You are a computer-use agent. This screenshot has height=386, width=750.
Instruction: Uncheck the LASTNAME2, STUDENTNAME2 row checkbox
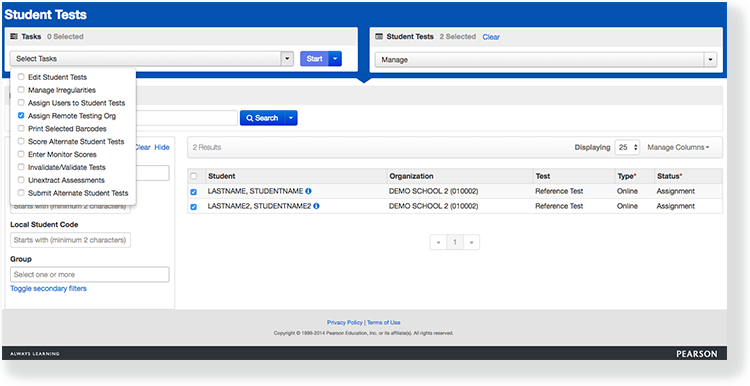point(194,207)
